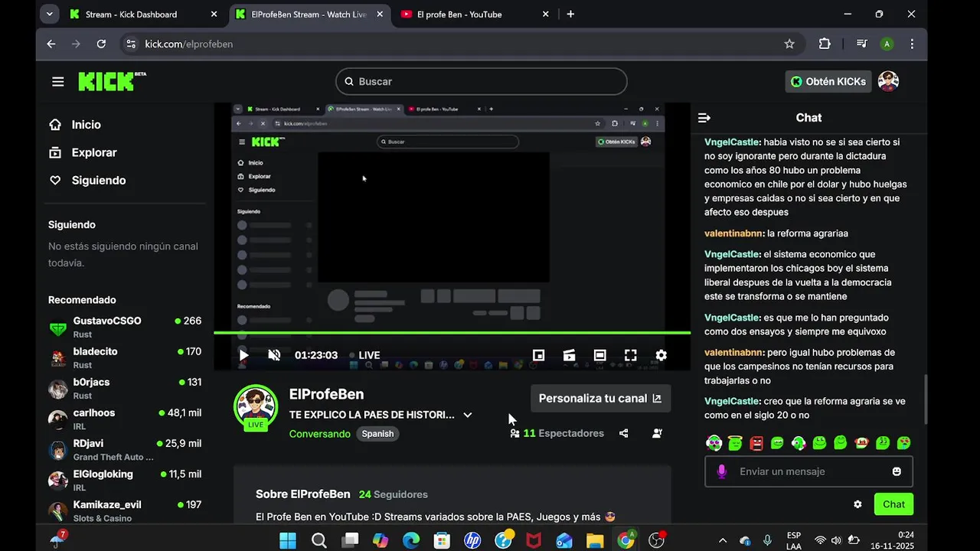980x551 pixels.
Task: Open the ElGlogloking recommended channel
Action: 125,480
